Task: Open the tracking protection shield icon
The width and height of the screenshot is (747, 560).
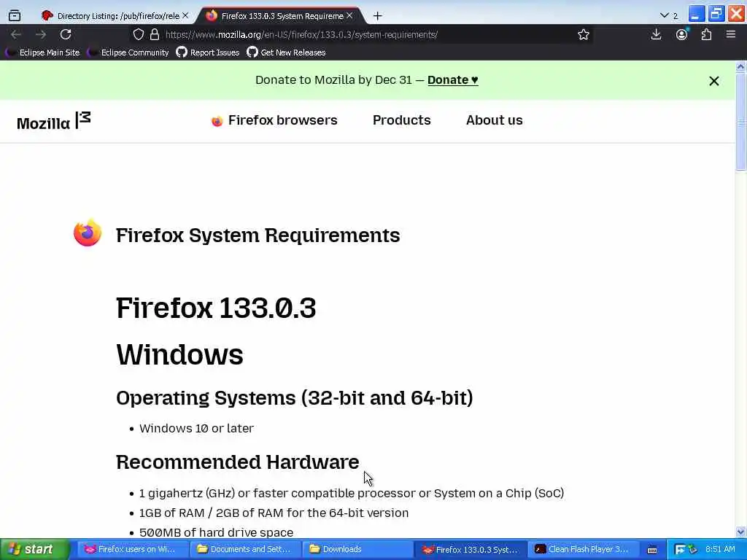Action: [x=138, y=34]
